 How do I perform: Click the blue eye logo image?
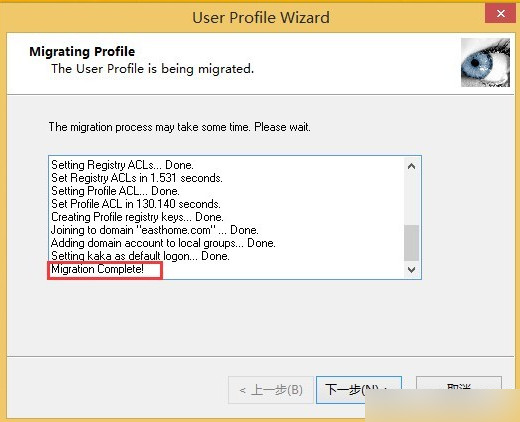click(485, 62)
